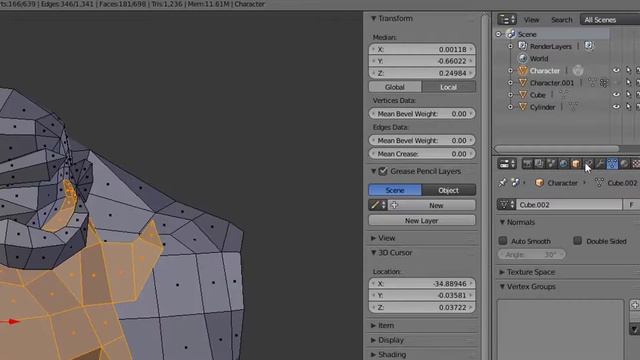Expand the View panel

373,238
